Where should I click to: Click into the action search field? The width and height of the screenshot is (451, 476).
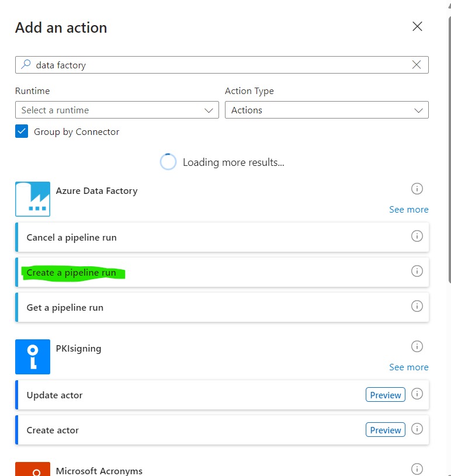coord(222,65)
